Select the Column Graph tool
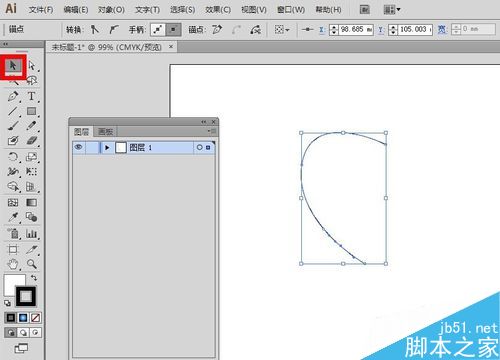The width and height of the screenshot is (500, 360). (32, 233)
